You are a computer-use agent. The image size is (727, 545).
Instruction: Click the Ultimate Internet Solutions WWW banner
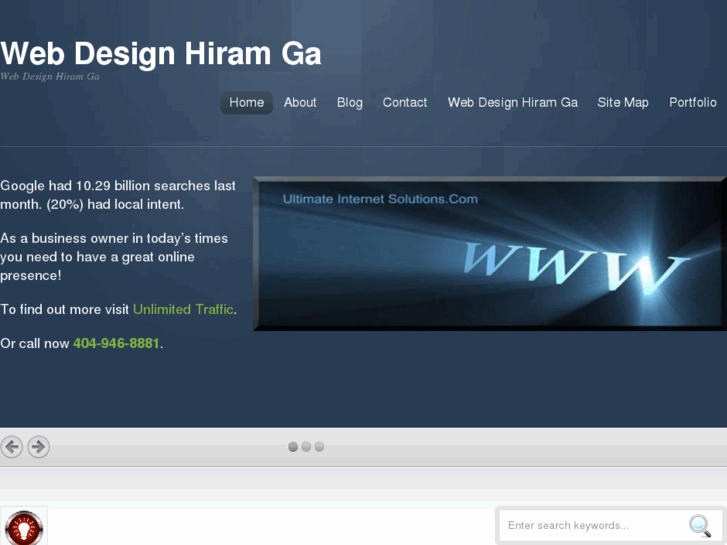point(490,254)
